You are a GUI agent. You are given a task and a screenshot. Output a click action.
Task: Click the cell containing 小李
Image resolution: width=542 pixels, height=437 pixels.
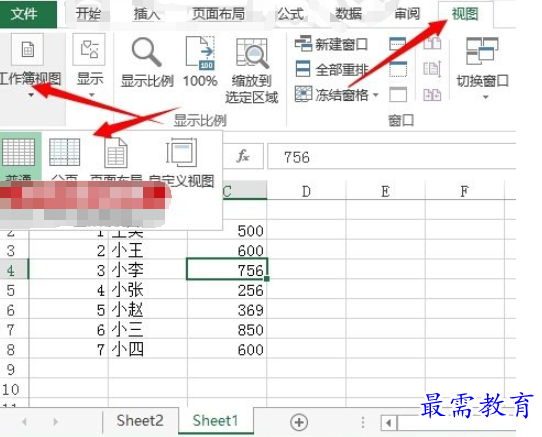[x=148, y=270]
